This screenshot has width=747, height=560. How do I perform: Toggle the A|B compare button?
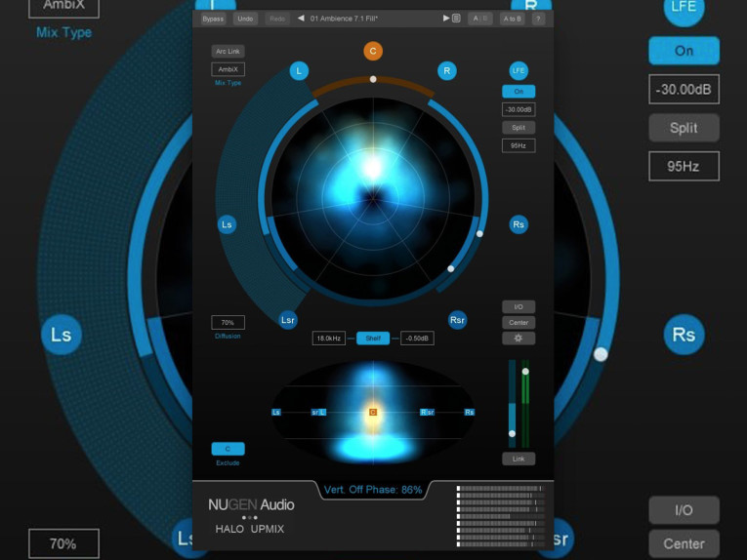point(479,19)
